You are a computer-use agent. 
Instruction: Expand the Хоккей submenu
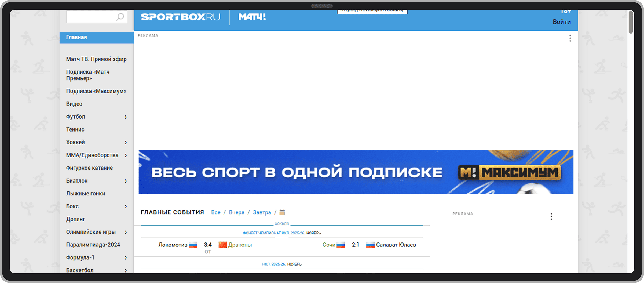pyautogui.click(x=126, y=143)
